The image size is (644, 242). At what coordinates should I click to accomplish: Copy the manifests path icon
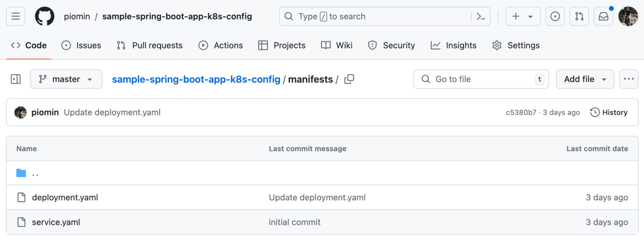tap(349, 79)
